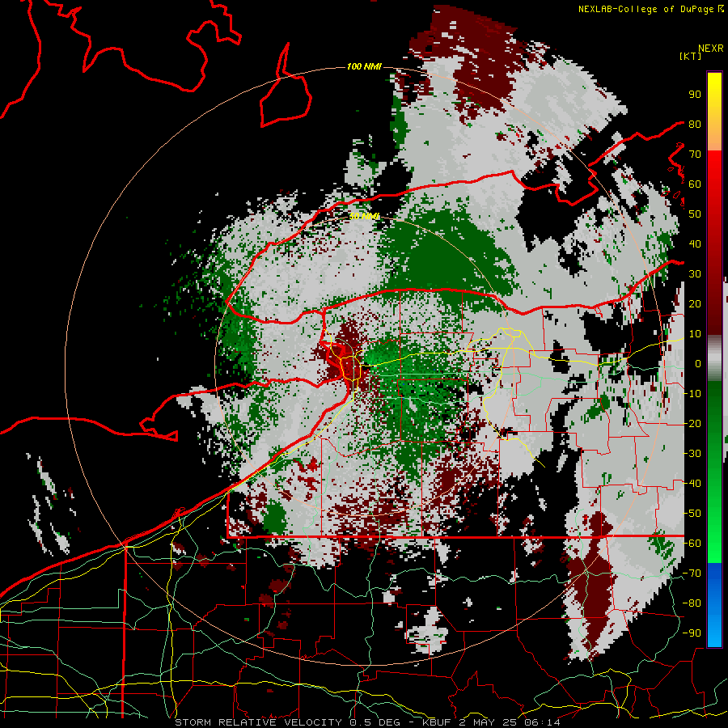
Task: Click the NEXR label above the color scale
Action: pyautogui.click(x=711, y=49)
